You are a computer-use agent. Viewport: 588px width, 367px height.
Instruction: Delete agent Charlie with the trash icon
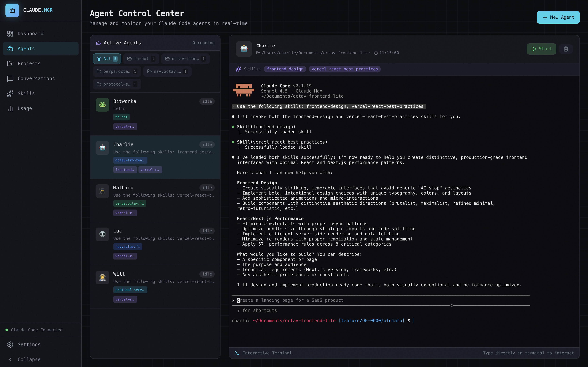pos(566,49)
